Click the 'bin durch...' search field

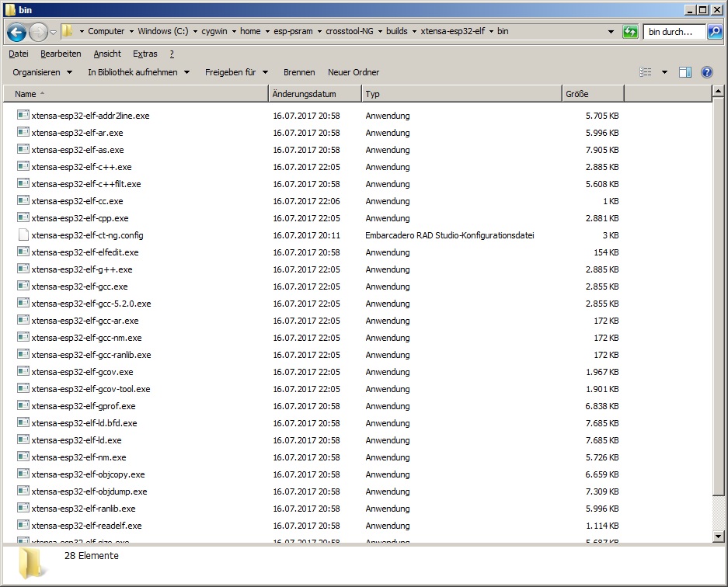[x=674, y=32]
